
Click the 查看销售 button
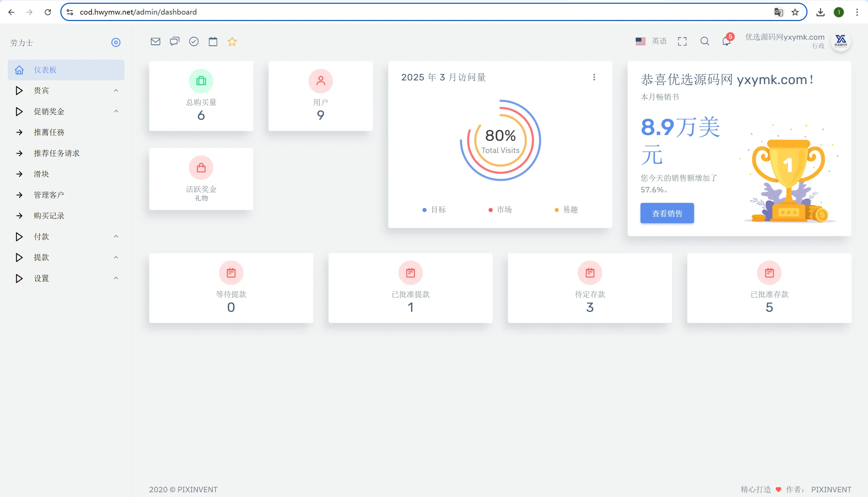click(x=667, y=213)
